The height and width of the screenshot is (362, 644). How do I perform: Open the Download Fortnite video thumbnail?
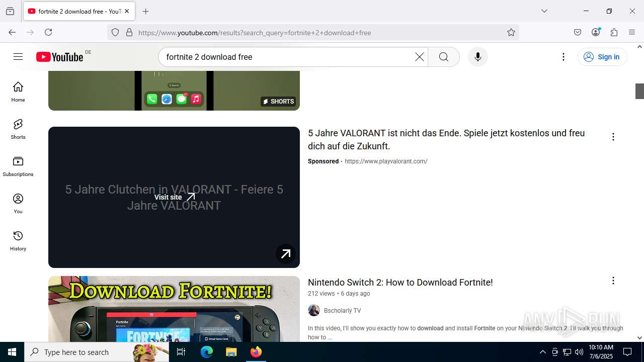(x=174, y=309)
